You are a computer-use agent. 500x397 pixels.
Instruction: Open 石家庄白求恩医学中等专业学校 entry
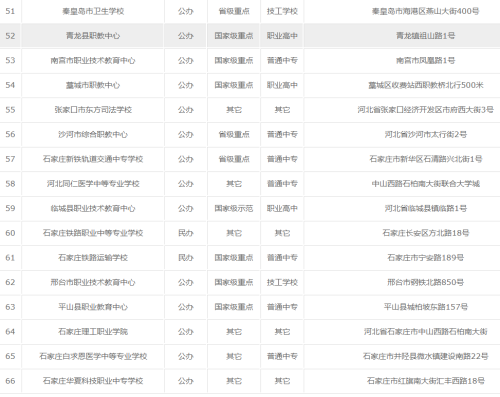[x=93, y=356]
